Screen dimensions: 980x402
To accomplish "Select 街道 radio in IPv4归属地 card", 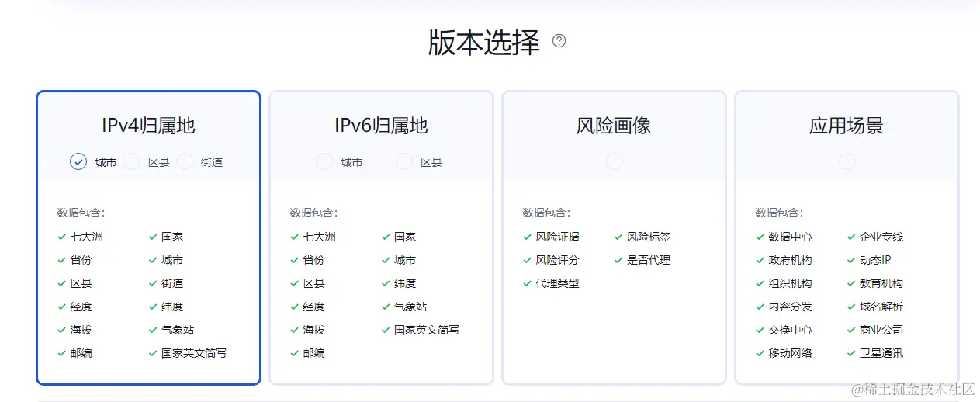I will pos(185,161).
